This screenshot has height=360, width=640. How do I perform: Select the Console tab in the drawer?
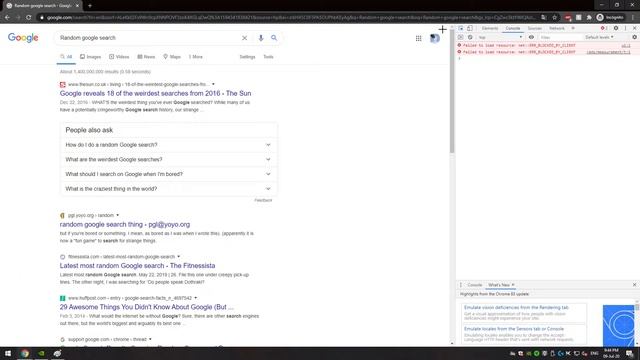point(475,285)
